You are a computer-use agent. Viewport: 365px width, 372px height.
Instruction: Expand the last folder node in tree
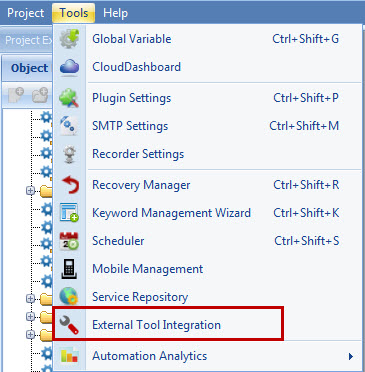[30, 334]
